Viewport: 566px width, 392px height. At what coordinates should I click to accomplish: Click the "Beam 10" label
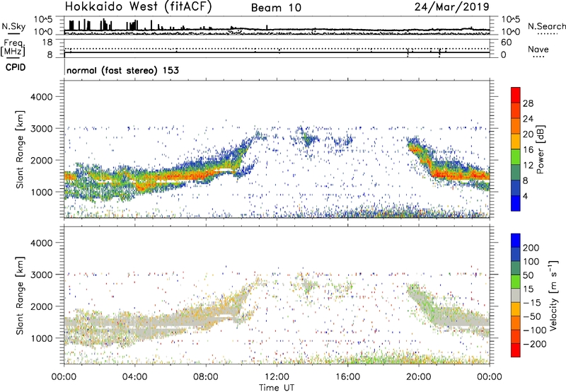276,8
